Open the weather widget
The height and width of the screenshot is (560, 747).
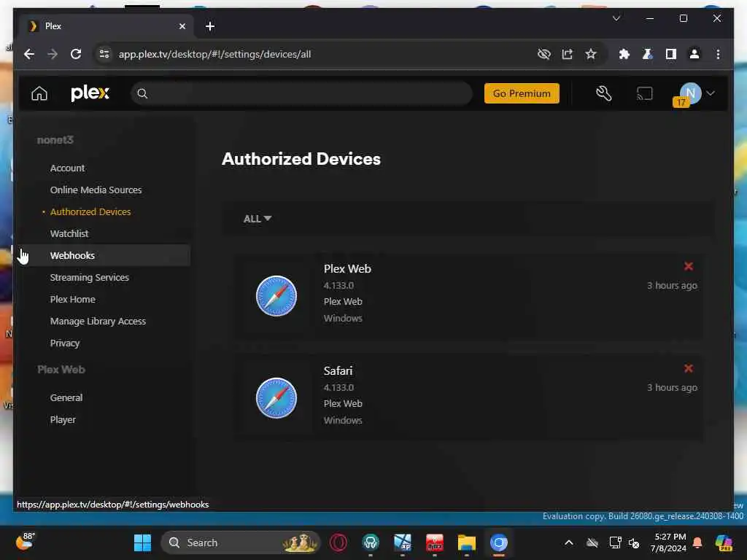(25, 542)
